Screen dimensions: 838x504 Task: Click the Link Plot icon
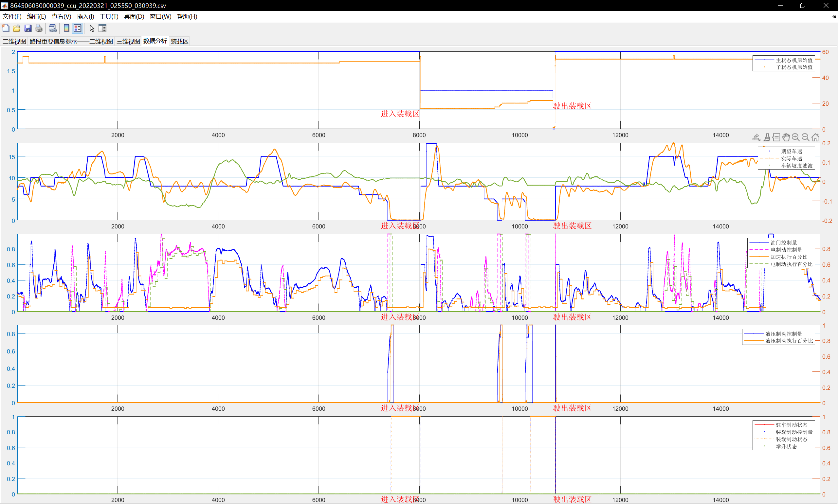pyautogui.click(x=52, y=28)
